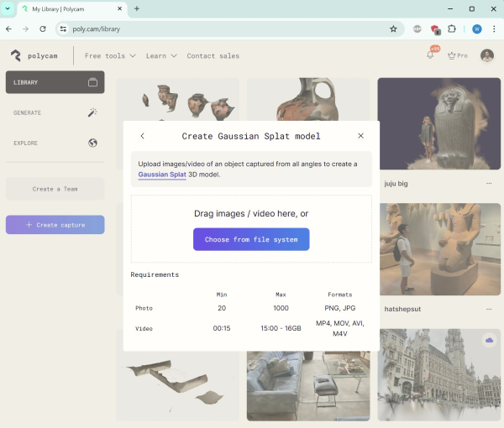Open options menu for juju big
The height and width of the screenshot is (428, 504).
[489, 183]
